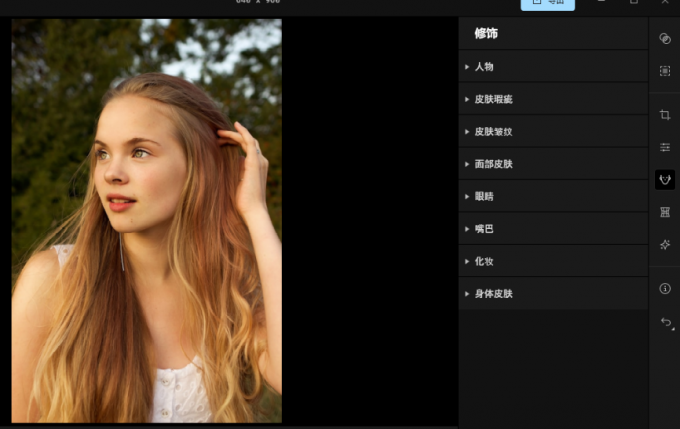
Task: Select the mask selection square icon
Action: tap(664, 71)
